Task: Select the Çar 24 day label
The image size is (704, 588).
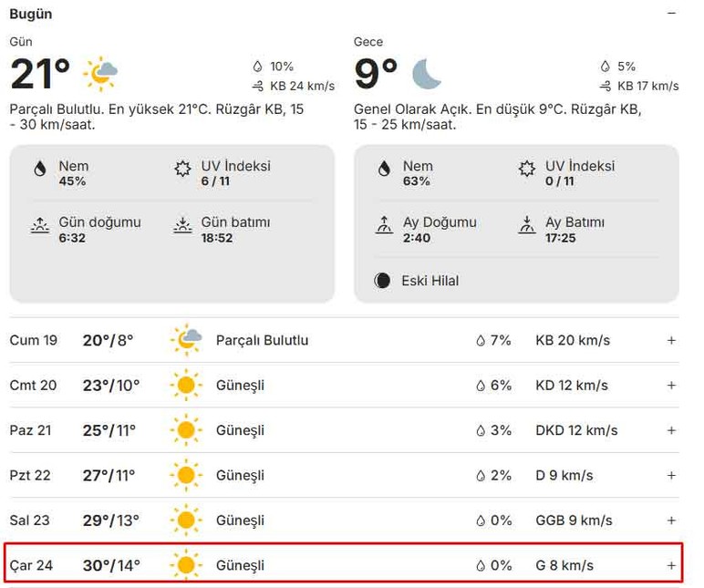Action: pos(31,565)
